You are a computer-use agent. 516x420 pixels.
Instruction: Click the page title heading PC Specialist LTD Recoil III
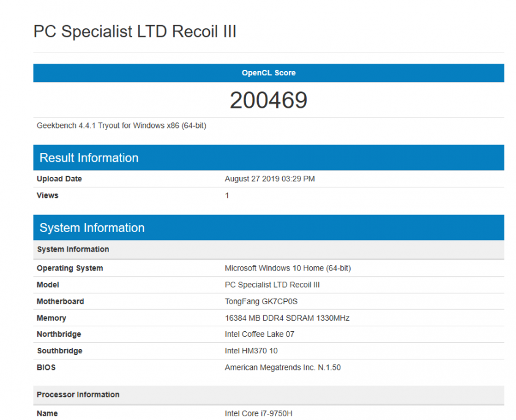coord(135,32)
